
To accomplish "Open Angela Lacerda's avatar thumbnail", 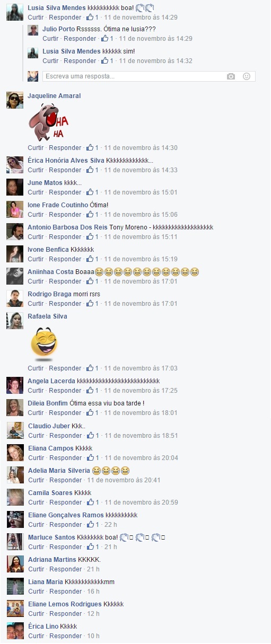I will (x=15, y=385).
